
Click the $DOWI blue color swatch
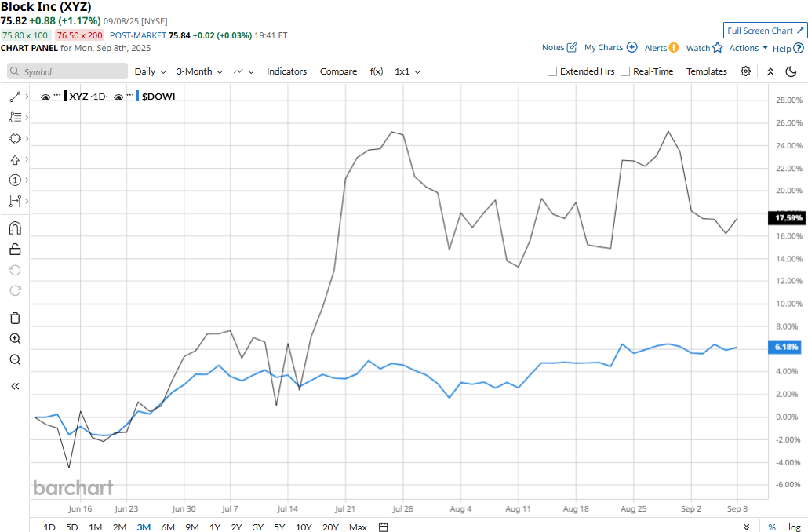[x=137, y=96]
